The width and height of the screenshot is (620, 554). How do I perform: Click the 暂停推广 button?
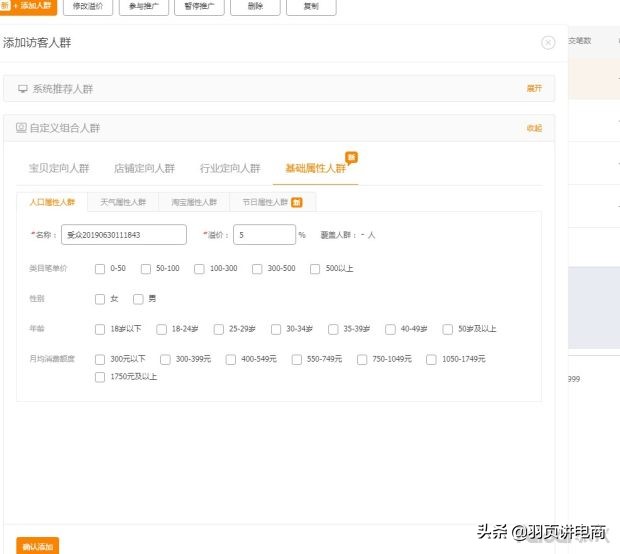pyautogui.click(x=199, y=6)
